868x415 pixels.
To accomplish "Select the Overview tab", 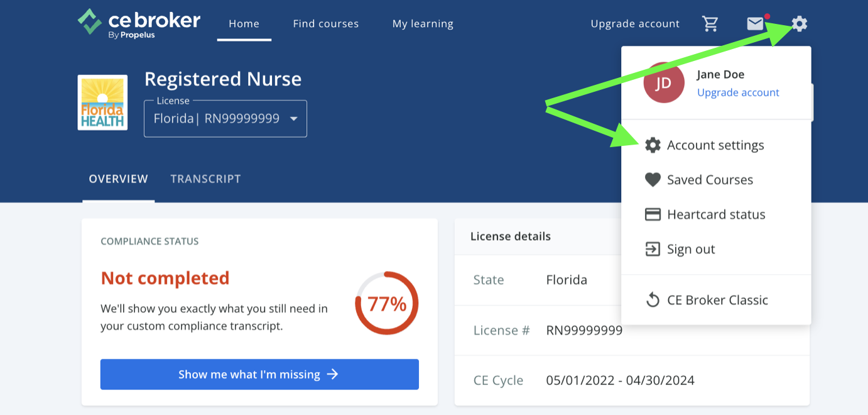I will [x=118, y=179].
